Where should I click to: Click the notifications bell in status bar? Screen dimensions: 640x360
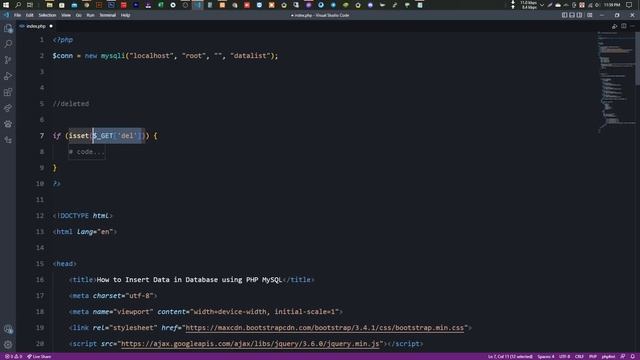pos(633,357)
